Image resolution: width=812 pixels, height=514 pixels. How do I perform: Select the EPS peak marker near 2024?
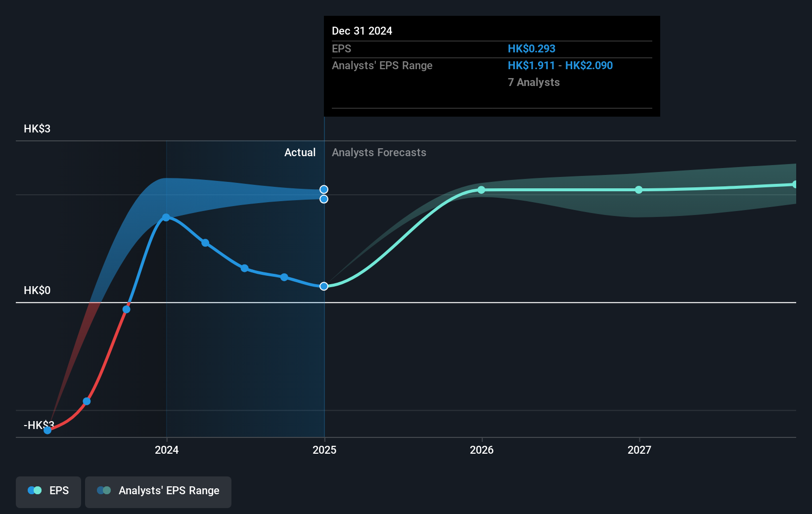pos(167,216)
